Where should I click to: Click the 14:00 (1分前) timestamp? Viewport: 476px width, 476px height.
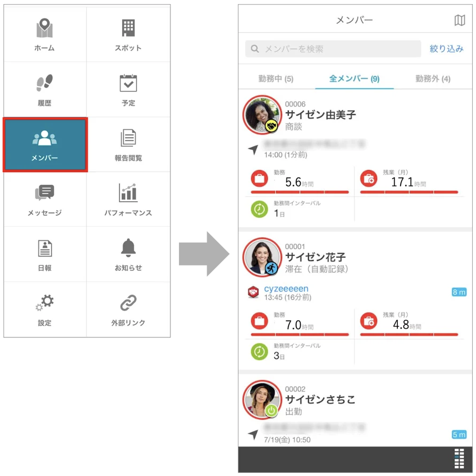click(x=286, y=155)
